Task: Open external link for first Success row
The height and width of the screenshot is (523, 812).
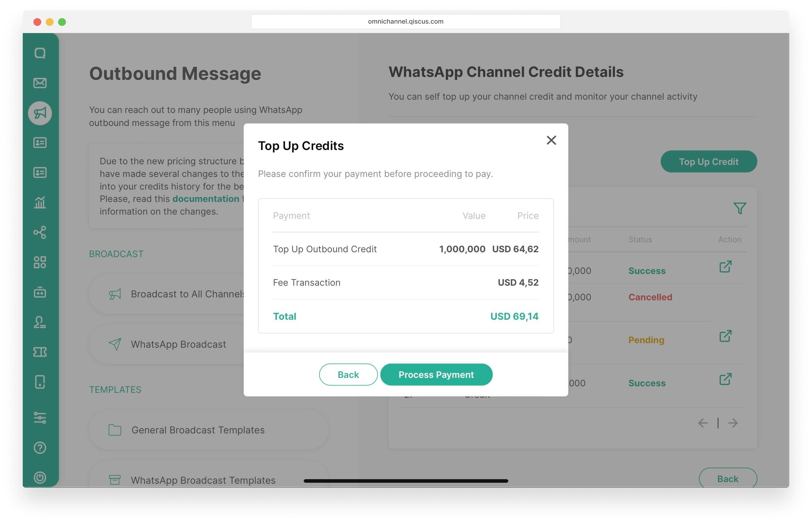Action: tap(725, 267)
